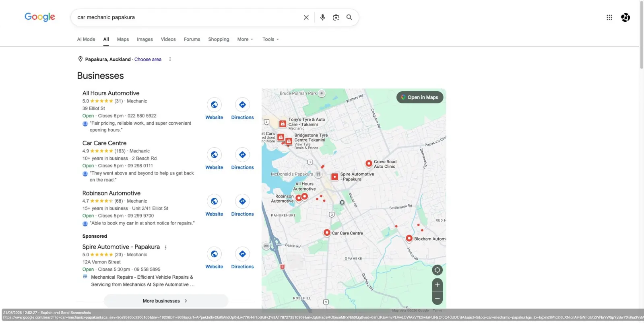Image resolution: width=644 pixels, height=323 pixels.
Task: Open website icon for Spire Automotive
Action: (x=214, y=254)
